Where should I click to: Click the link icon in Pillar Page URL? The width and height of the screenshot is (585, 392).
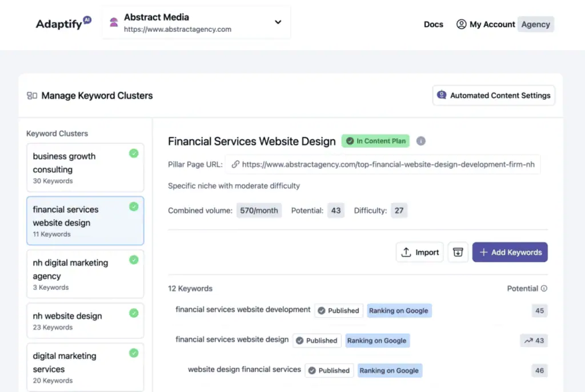(x=235, y=164)
